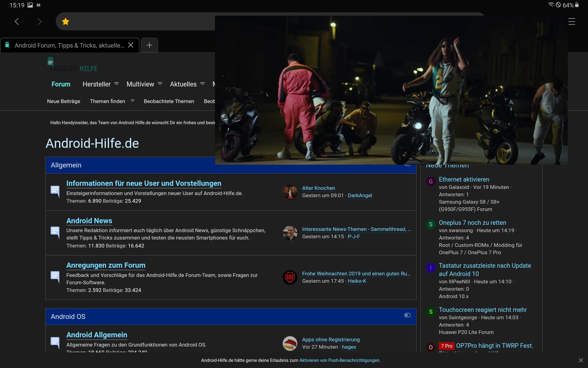This screenshot has height=368, width=588.
Task: Click the S avatar of Saintgeorge
Action: point(431,312)
